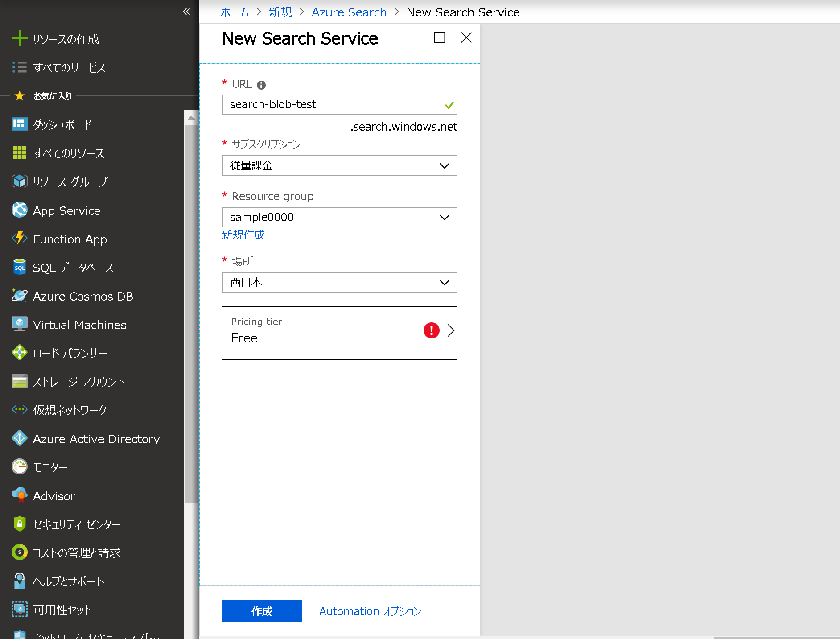Select すべてのサービス menu item

coord(70,67)
